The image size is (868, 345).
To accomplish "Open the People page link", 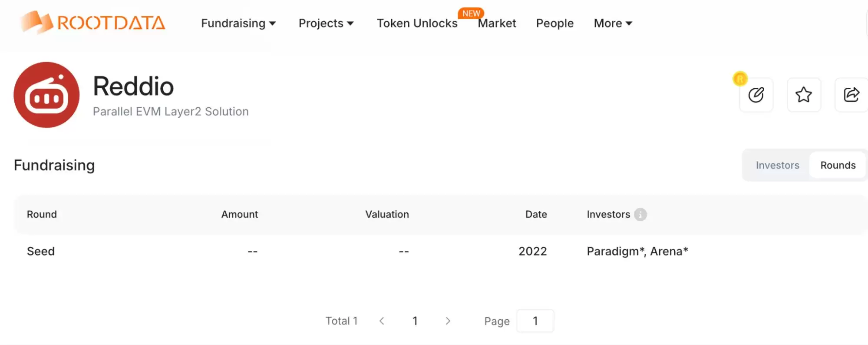I will (x=554, y=23).
